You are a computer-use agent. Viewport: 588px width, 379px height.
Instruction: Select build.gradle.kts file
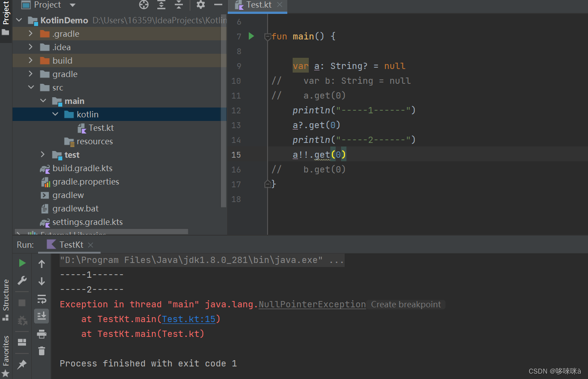(82, 168)
